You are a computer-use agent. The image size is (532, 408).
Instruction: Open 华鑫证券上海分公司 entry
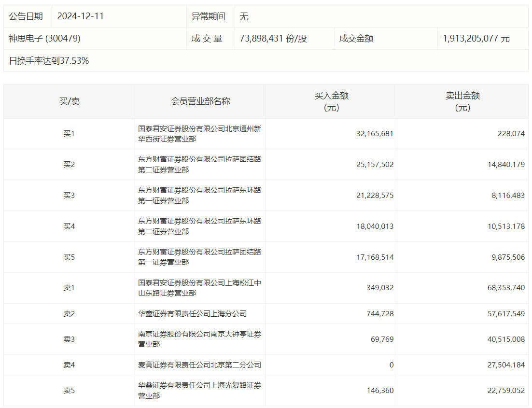coord(192,314)
